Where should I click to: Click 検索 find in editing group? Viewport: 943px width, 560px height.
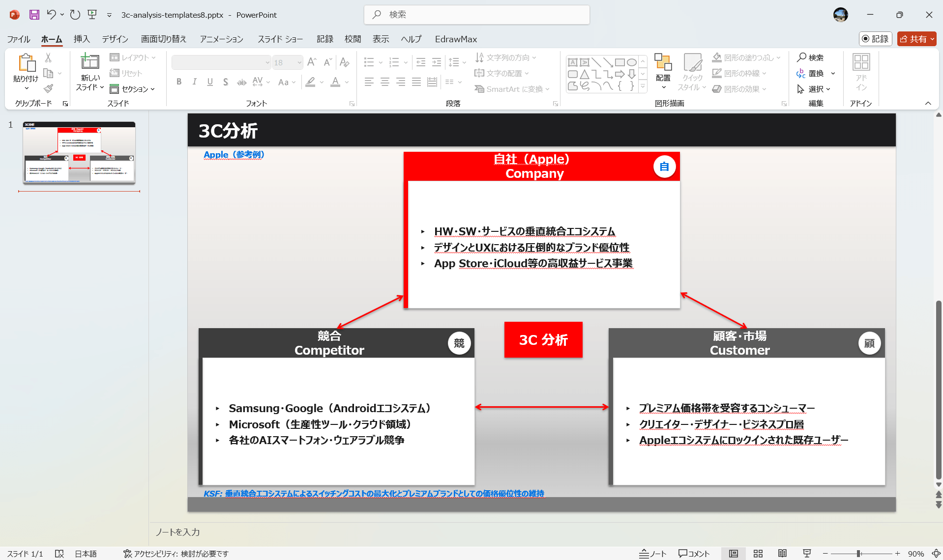(811, 57)
